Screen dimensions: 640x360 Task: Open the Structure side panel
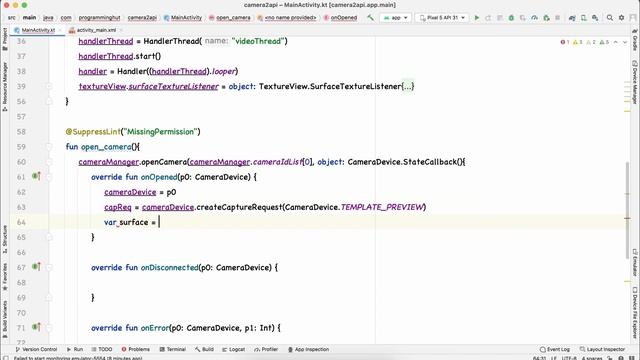[x=4, y=239]
